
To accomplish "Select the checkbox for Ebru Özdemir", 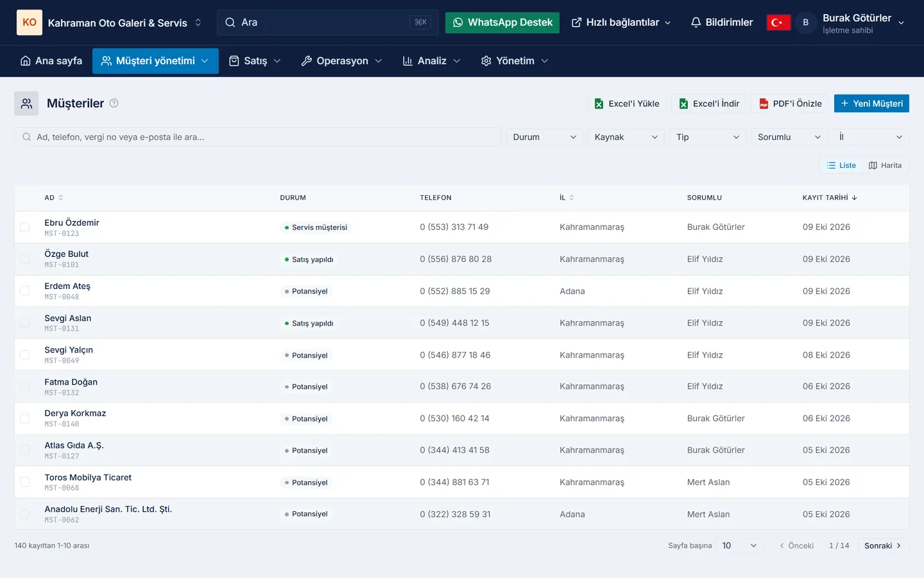I will 25,227.
